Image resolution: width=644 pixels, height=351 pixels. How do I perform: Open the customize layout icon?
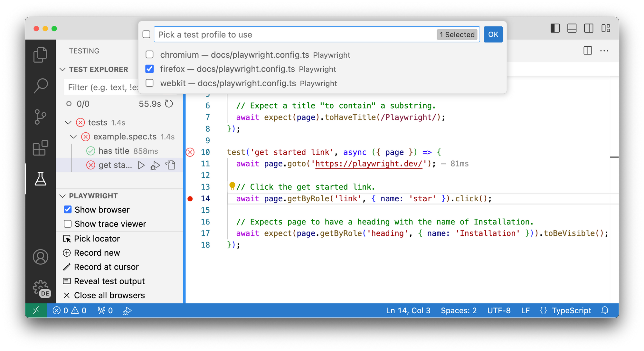pos(606,28)
